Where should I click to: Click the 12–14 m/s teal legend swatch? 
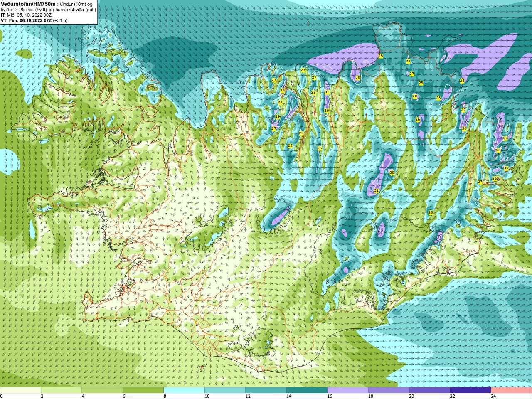[266, 390]
